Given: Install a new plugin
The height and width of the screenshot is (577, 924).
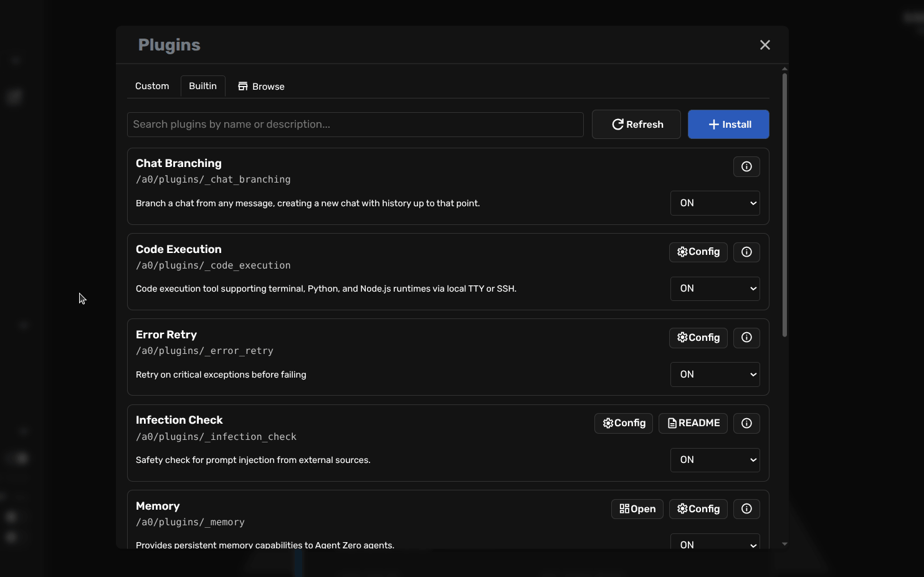Looking at the screenshot, I should click(728, 124).
